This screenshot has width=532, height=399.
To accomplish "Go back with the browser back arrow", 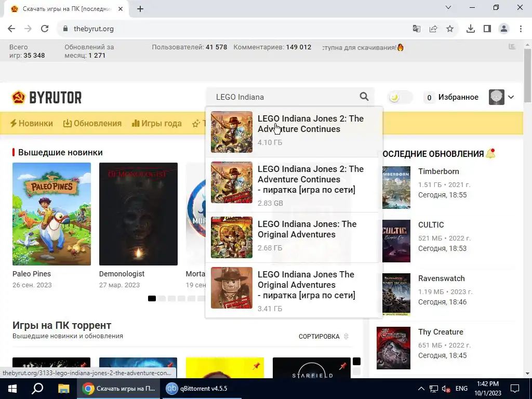I will coord(11,29).
